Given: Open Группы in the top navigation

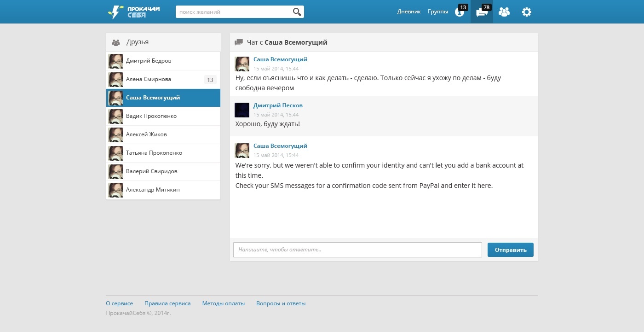Looking at the screenshot, I should point(438,12).
